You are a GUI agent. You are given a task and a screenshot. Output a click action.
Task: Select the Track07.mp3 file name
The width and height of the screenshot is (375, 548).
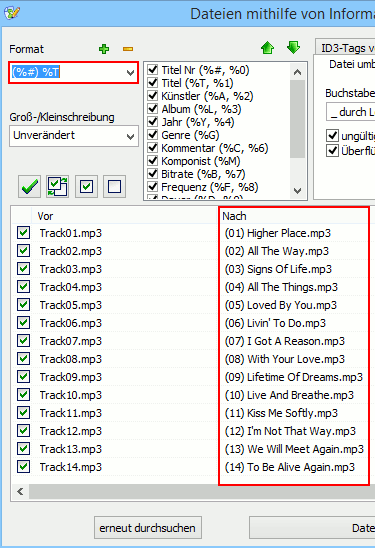click(x=71, y=341)
